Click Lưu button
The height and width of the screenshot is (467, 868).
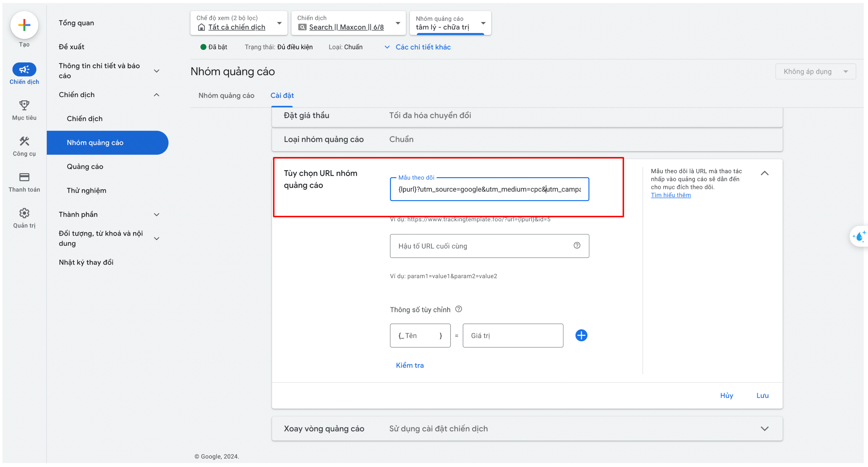[762, 395]
